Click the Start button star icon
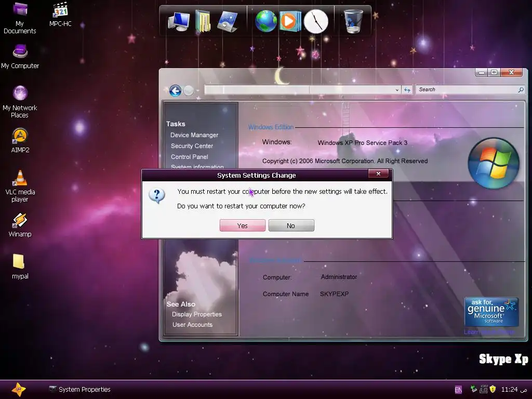This screenshot has height=399, width=532. pos(18,389)
